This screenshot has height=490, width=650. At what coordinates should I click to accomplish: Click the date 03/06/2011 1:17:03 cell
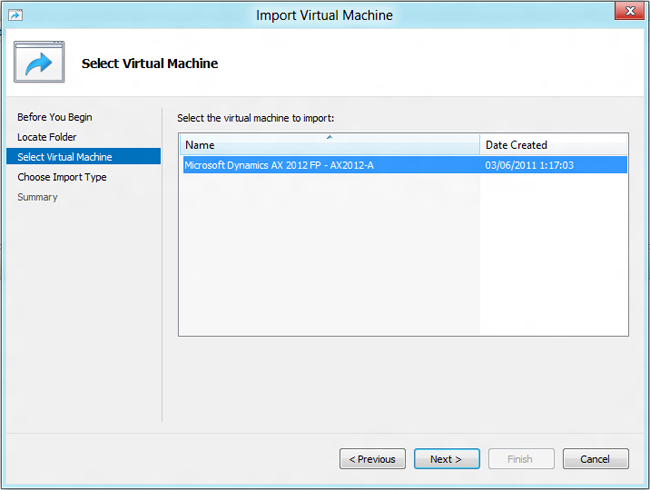click(529, 165)
